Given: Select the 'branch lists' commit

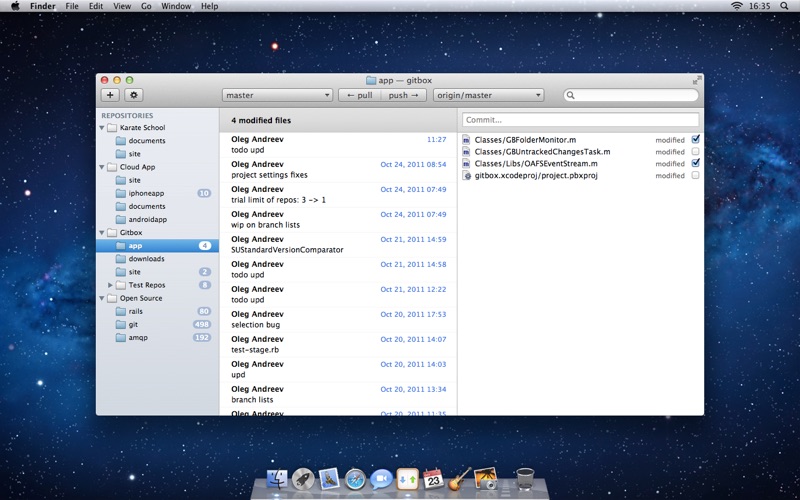Looking at the screenshot, I should tap(338, 395).
